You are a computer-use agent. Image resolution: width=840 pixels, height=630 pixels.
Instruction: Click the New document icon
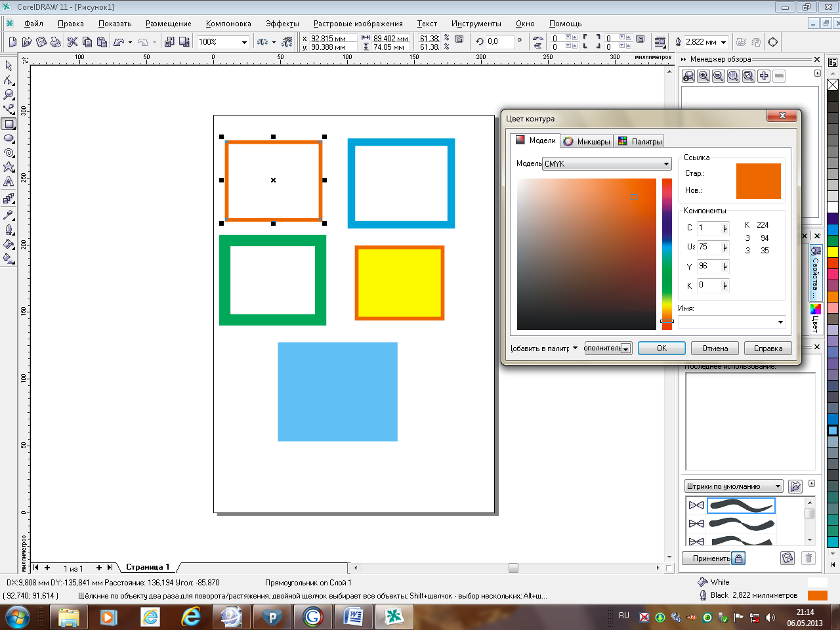12,42
